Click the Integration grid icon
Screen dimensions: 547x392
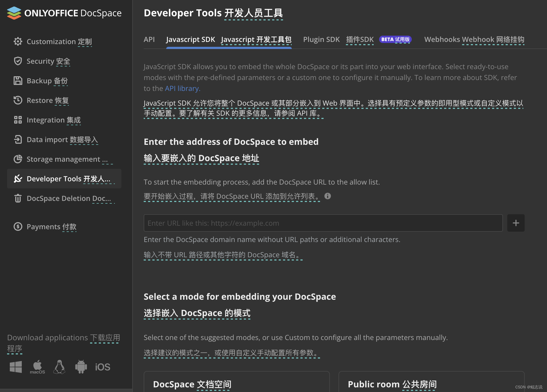coord(18,120)
